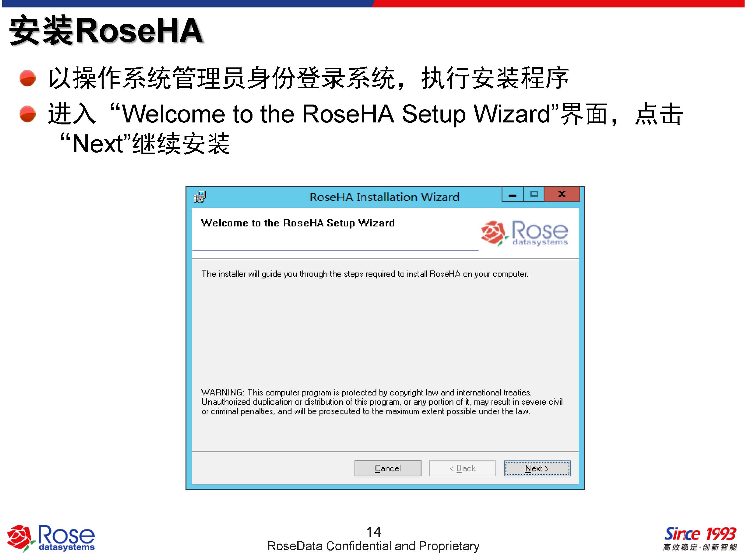Click Next to continue installation
This screenshot has height=560, width=747.
click(x=537, y=468)
